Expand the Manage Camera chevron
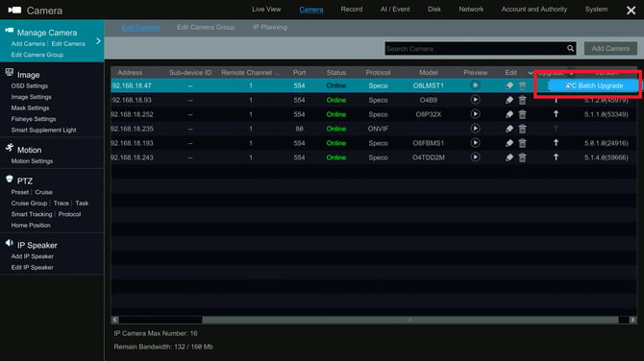Viewport: 644px width, 361px height. [98, 41]
